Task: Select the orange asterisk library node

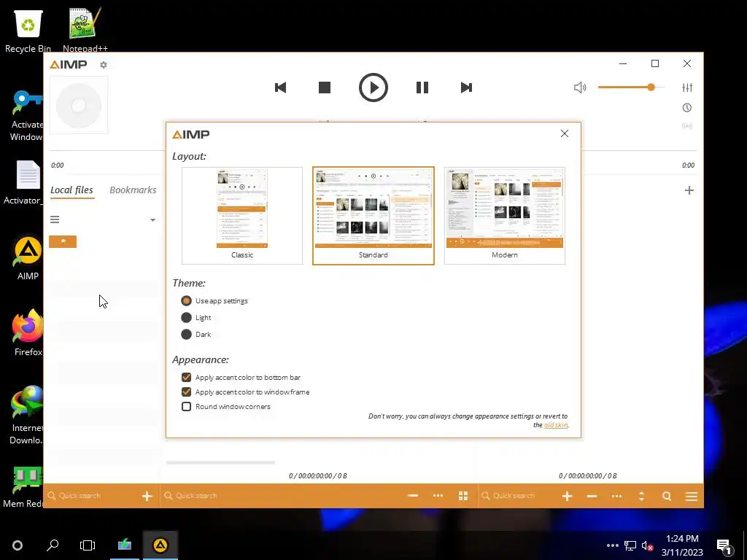Action: tap(63, 241)
